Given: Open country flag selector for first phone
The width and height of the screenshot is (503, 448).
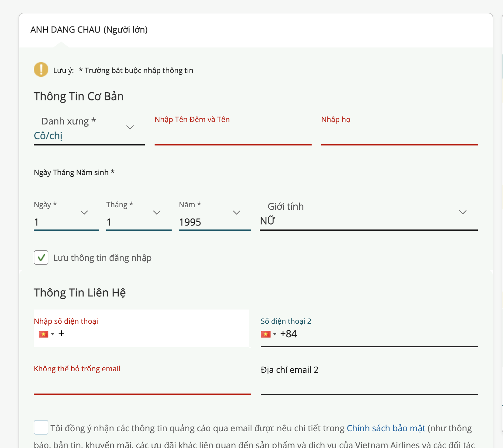Looking at the screenshot, I should click(x=46, y=334).
